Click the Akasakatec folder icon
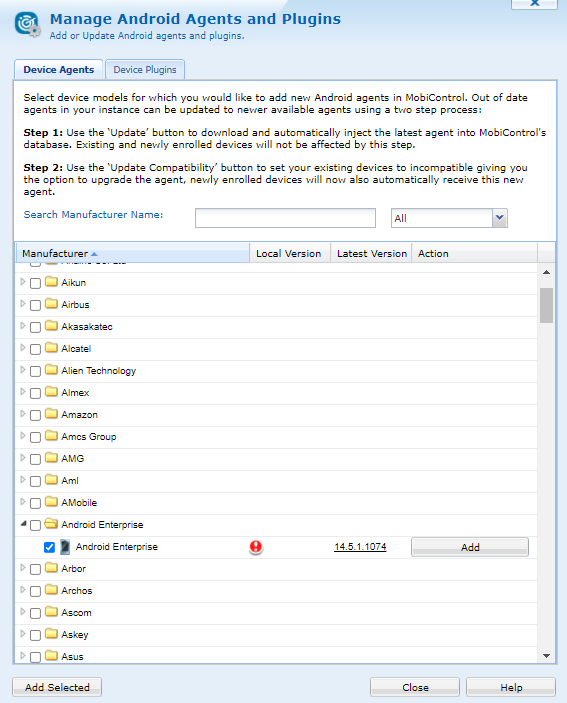 click(52, 326)
